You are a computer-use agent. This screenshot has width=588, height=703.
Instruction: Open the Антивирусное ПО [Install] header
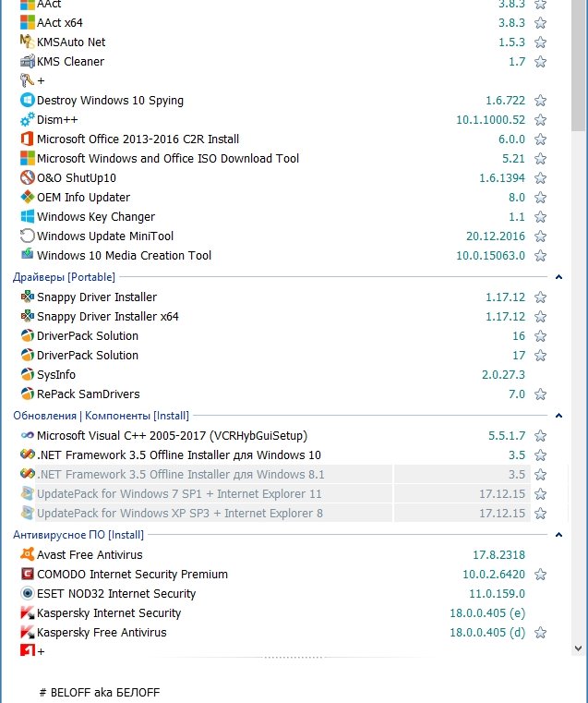click(78, 535)
